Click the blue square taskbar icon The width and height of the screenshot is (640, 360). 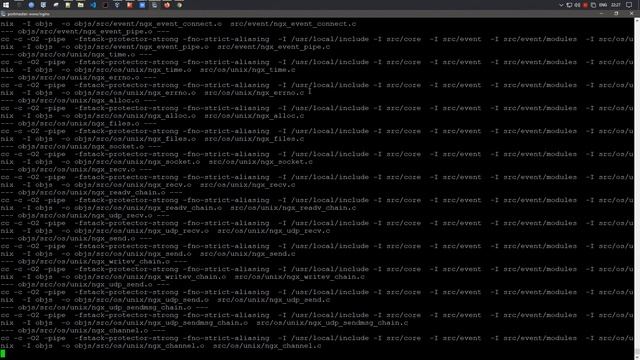click(x=142, y=5)
